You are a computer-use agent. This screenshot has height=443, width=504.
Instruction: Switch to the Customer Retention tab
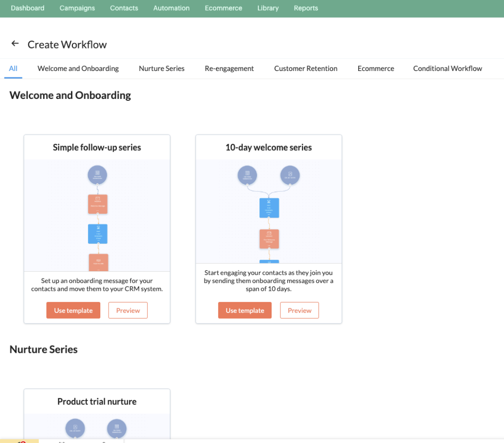point(306,69)
